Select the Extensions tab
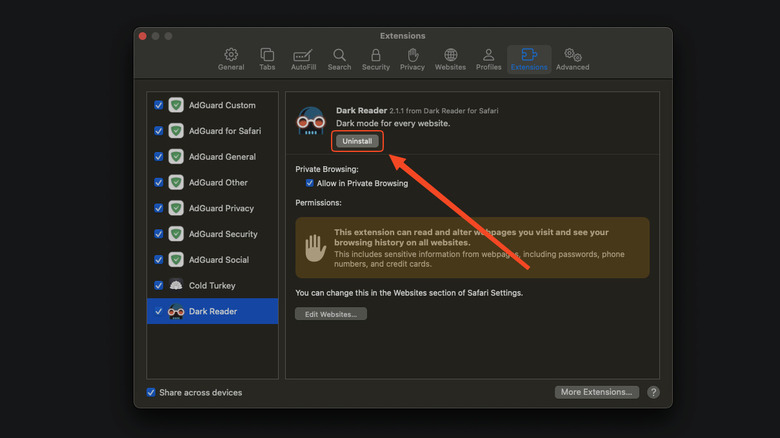 529,59
